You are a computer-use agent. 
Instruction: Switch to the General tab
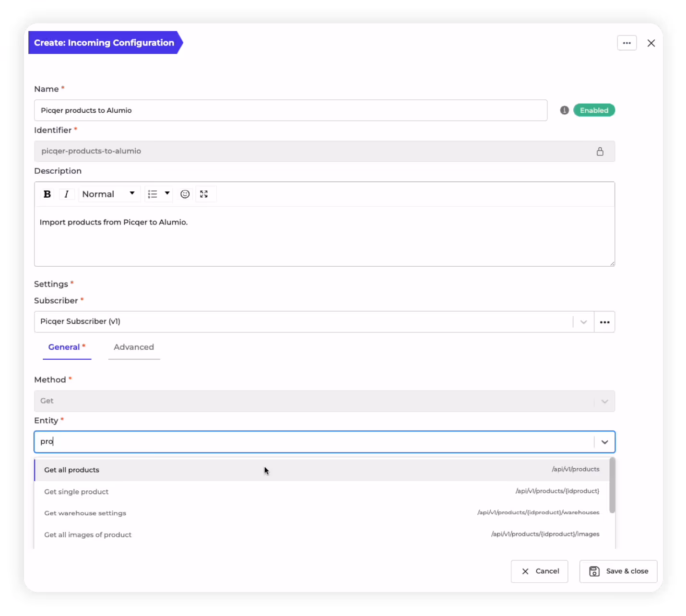67,347
